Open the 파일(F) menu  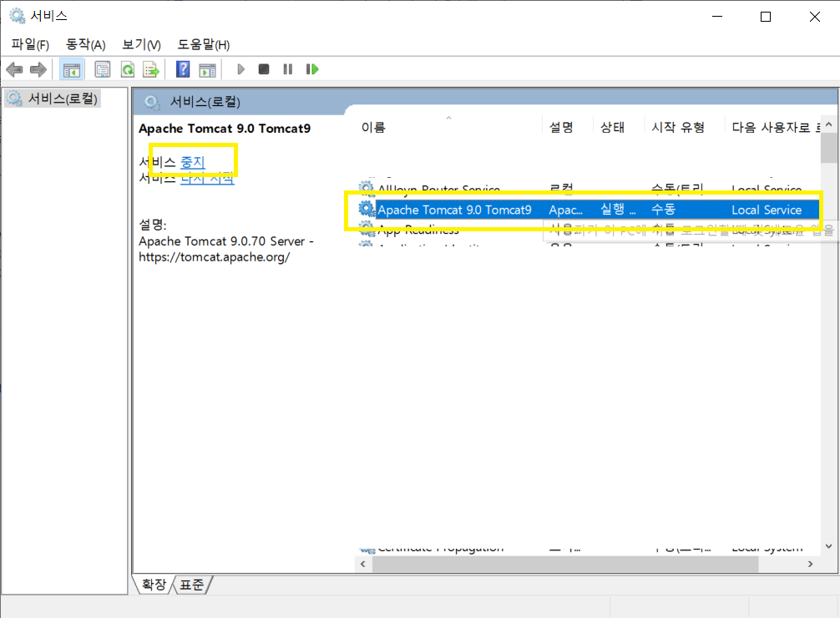tap(31, 44)
